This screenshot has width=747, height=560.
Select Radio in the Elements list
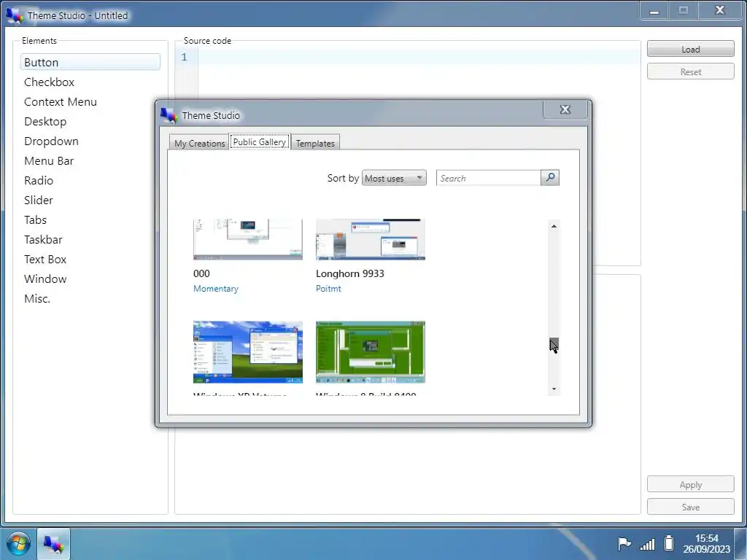point(90,181)
